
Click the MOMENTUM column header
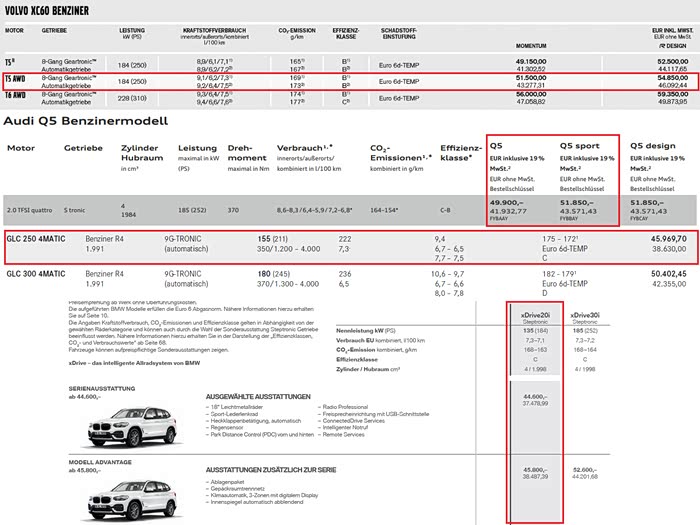coord(531,46)
